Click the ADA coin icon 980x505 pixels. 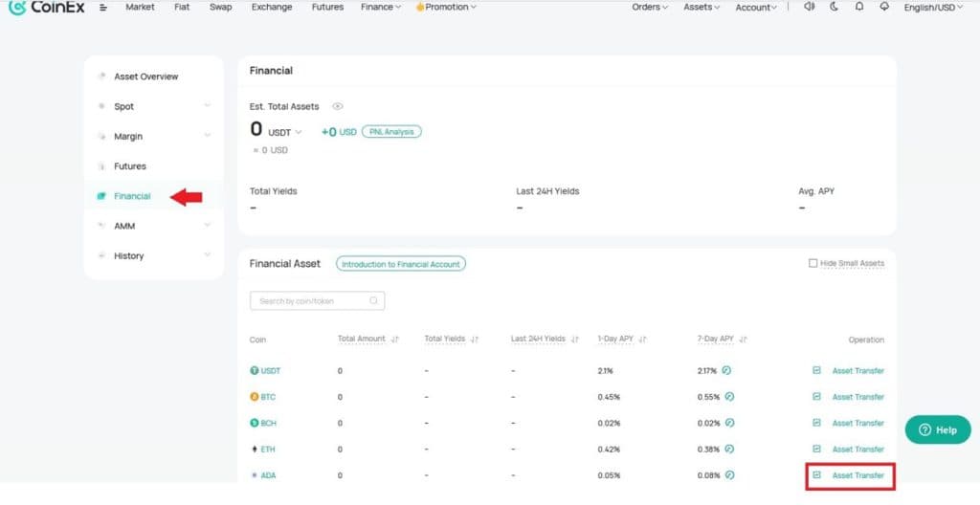coord(255,475)
